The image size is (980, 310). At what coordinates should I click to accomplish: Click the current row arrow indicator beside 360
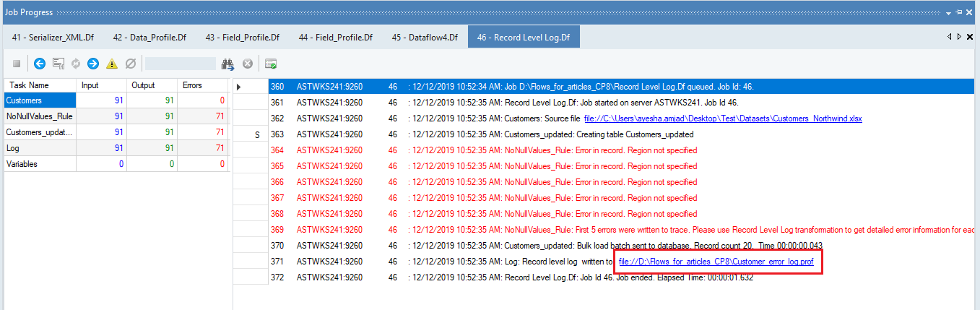240,87
